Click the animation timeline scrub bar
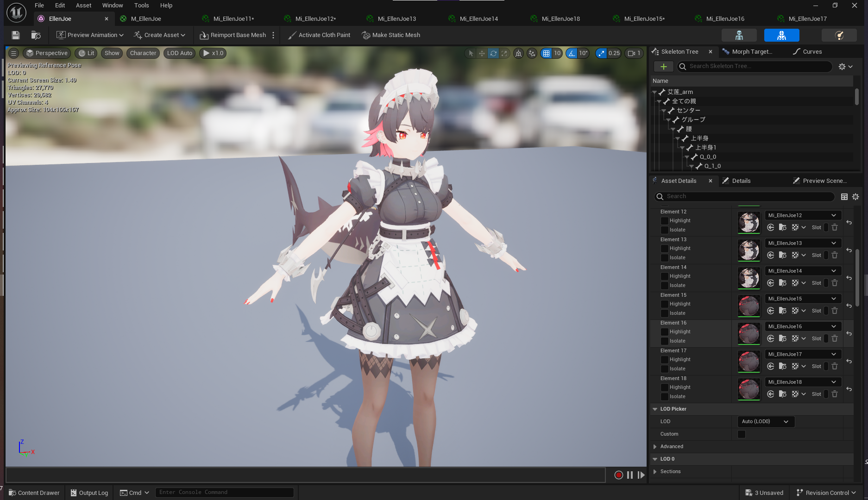 (305, 475)
